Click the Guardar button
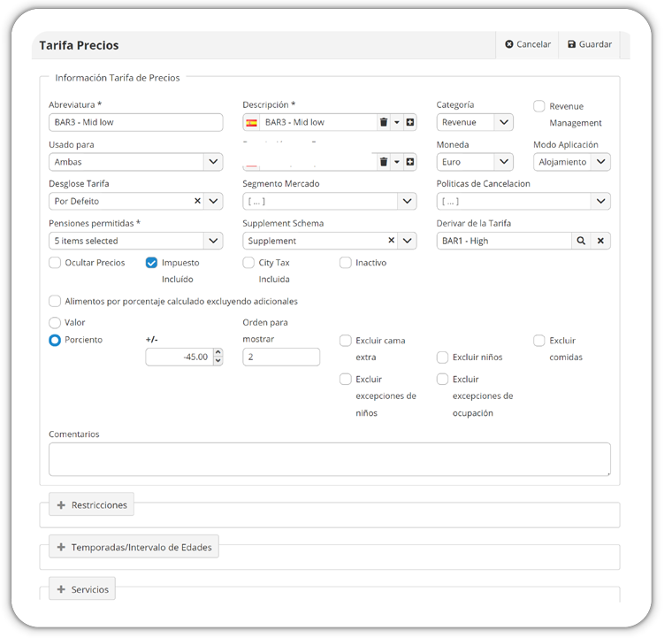This screenshot has height=638, width=672. [589, 44]
